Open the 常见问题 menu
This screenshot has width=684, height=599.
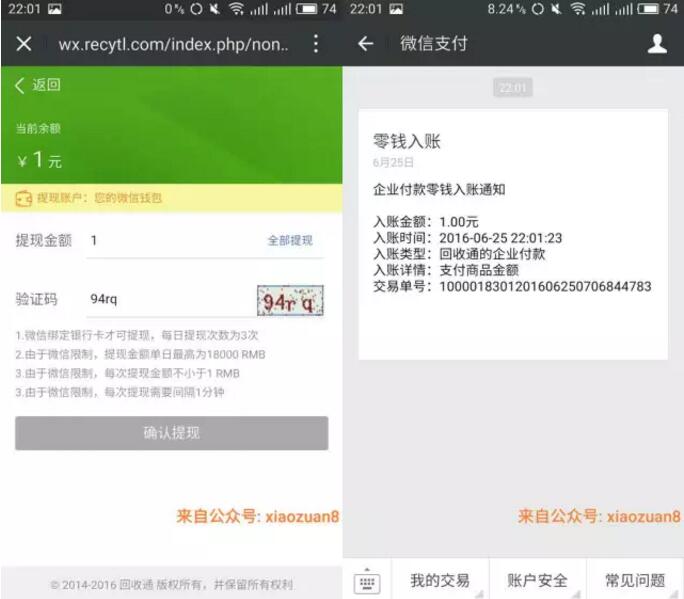point(635,580)
